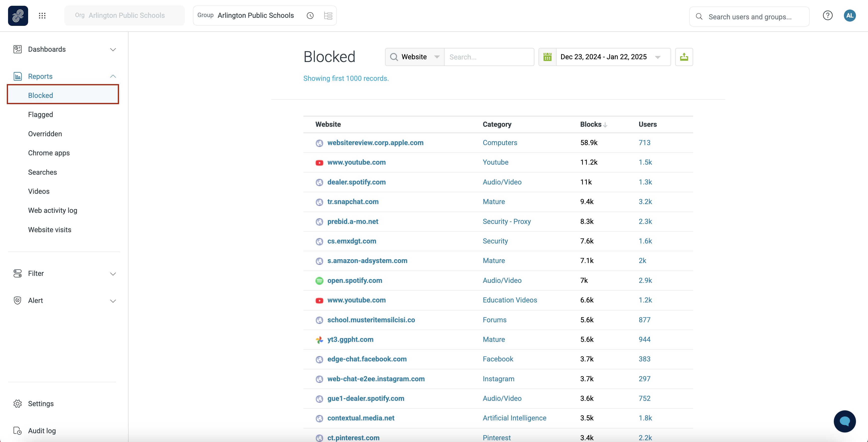Open school.musteritemsilcisi.co link

(371, 320)
